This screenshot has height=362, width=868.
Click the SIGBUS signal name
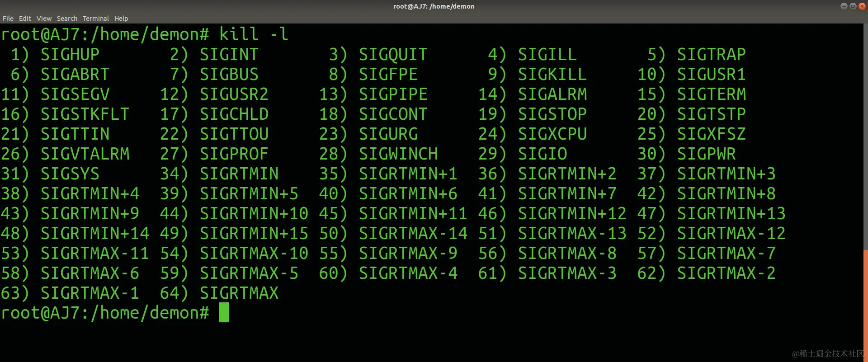[x=229, y=74]
